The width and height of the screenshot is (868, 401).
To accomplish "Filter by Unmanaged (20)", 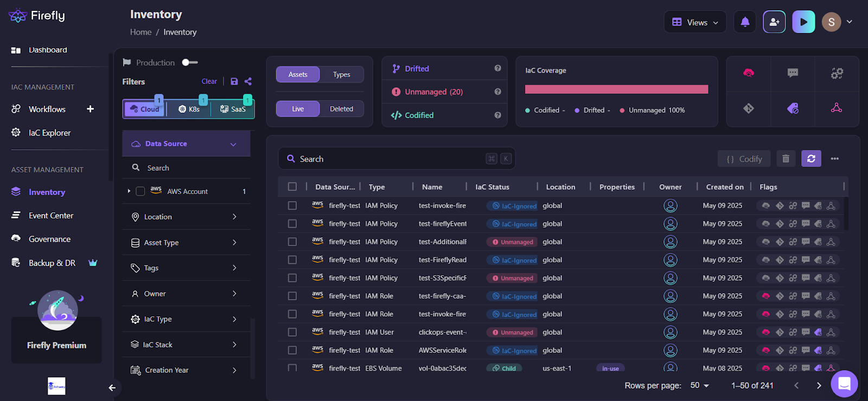I will [x=433, y=92].
